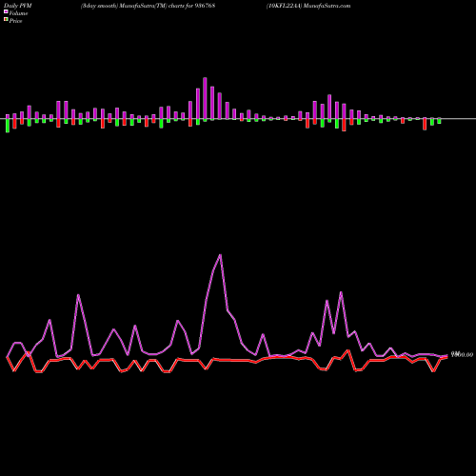The image size is (476, 476).
Task: Click the tallest magenta volume bar
Action: [x=205, y=98]
